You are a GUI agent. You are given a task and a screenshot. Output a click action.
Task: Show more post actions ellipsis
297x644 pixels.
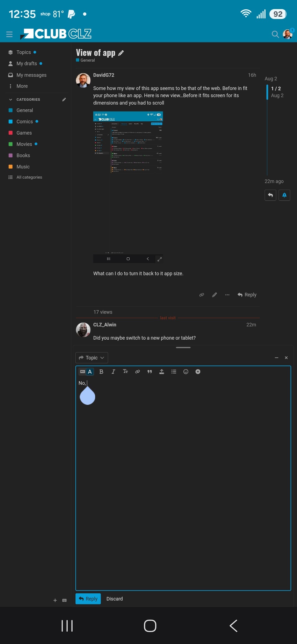(x=227, y=295)
